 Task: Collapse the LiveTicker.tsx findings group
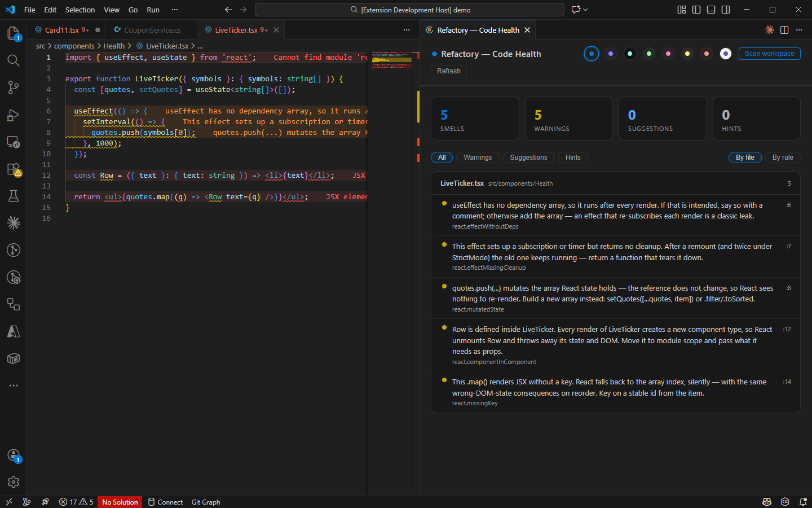[616, 183]
